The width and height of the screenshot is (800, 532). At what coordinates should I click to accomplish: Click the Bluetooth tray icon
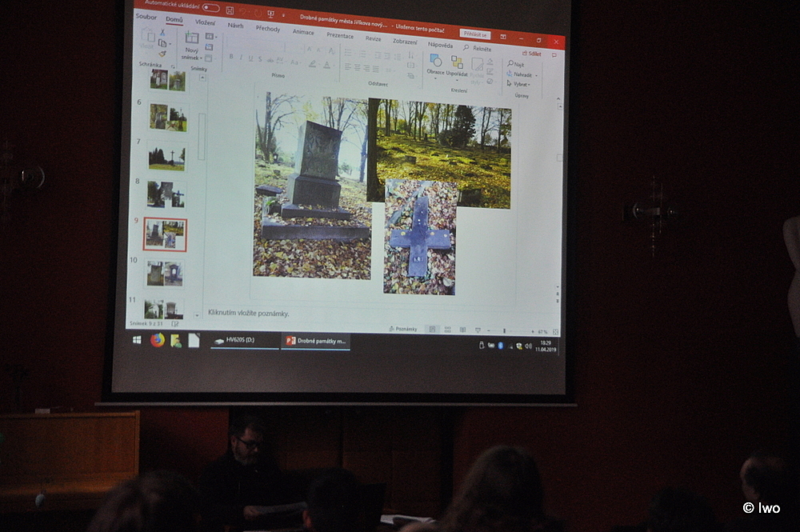(500, 346)
